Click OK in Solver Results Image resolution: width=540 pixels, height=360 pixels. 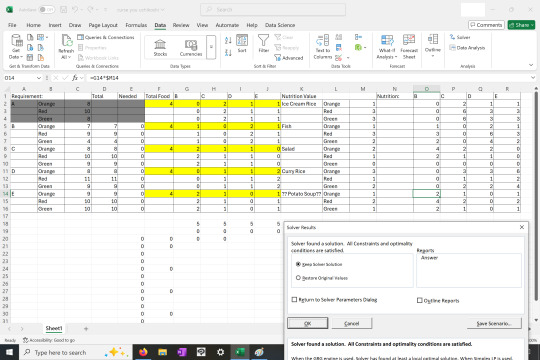[x=308, y=323]
